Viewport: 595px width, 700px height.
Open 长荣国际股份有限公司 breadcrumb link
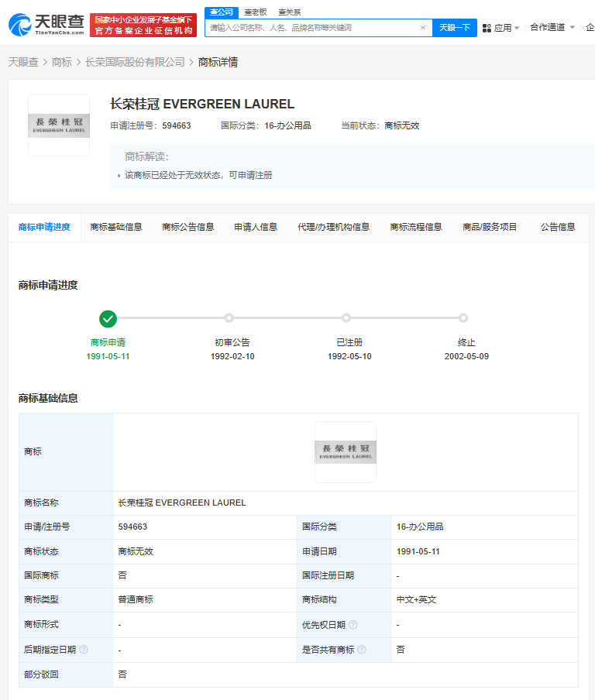135,62
